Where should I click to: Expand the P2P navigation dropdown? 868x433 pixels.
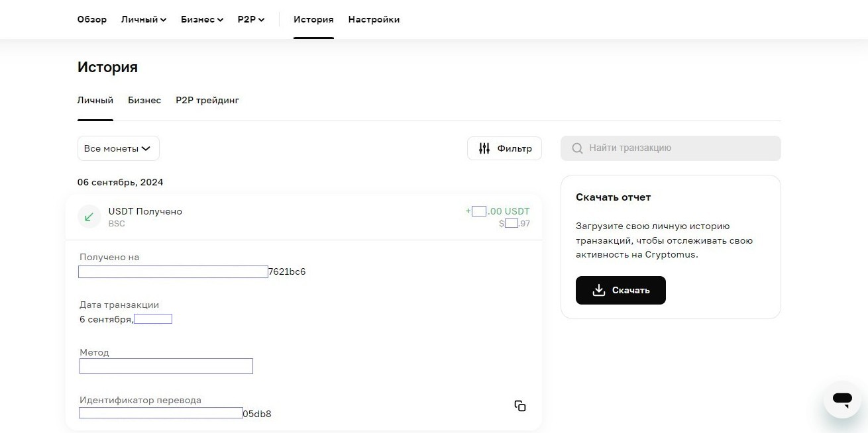[251, 19]
